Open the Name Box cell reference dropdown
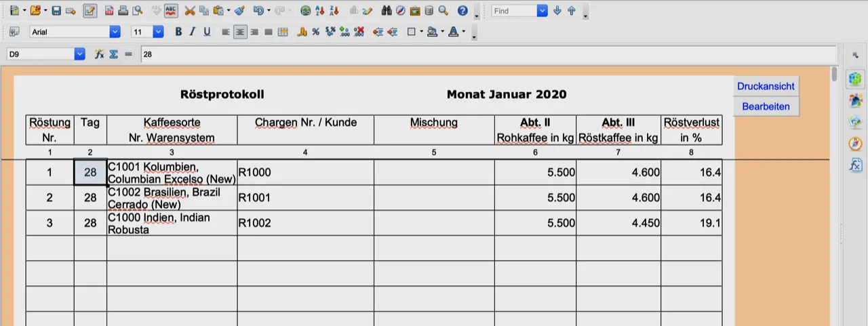Viewport: 868px width, 326px height. coord(80,54)
